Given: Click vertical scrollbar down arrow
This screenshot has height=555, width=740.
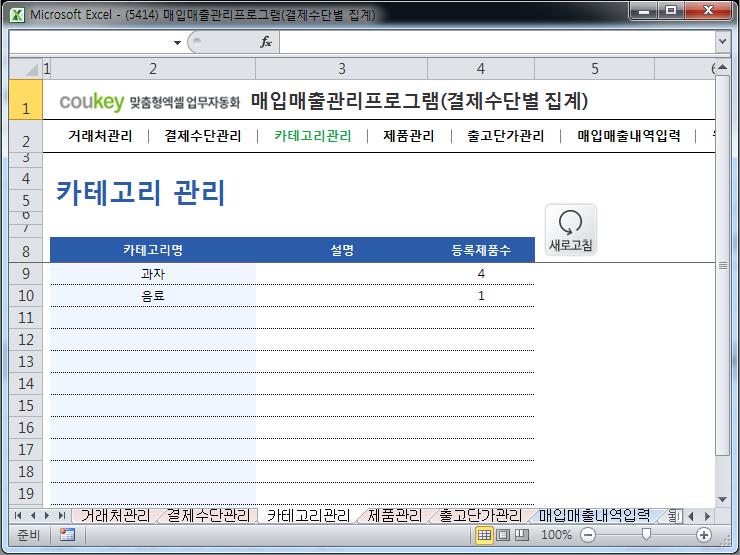Looking at the screenshot, I should pyautogui.click(x=722, y=499).
